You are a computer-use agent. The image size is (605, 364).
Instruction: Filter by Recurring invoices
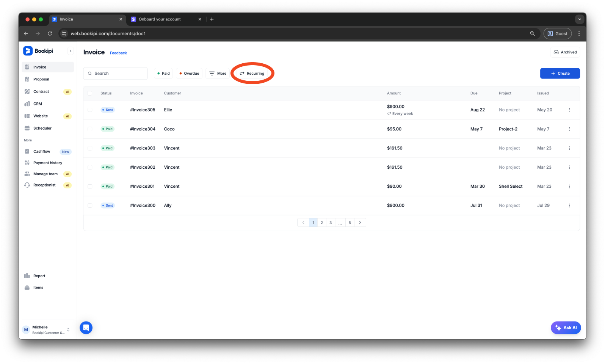point(252,74)
